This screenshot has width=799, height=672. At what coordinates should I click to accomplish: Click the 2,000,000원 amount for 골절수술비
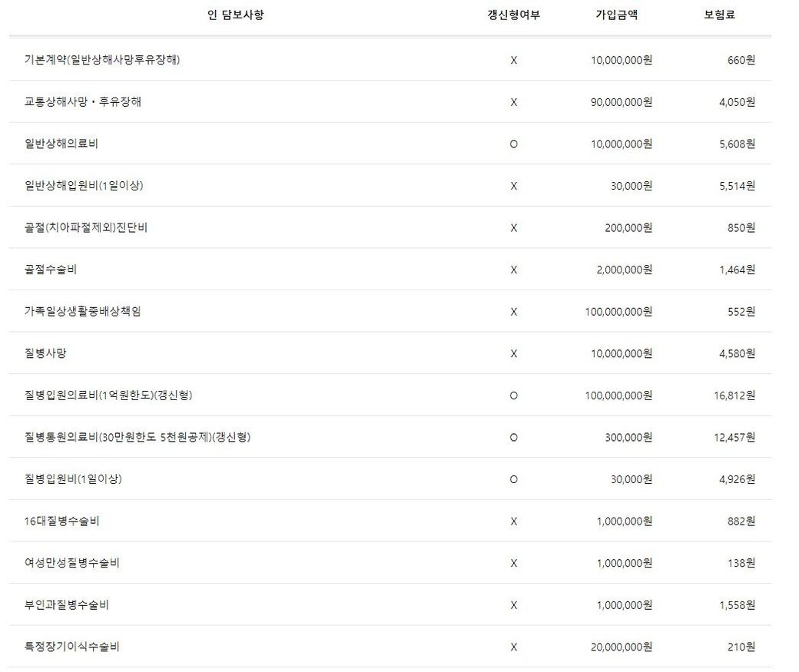pos(624,270)
